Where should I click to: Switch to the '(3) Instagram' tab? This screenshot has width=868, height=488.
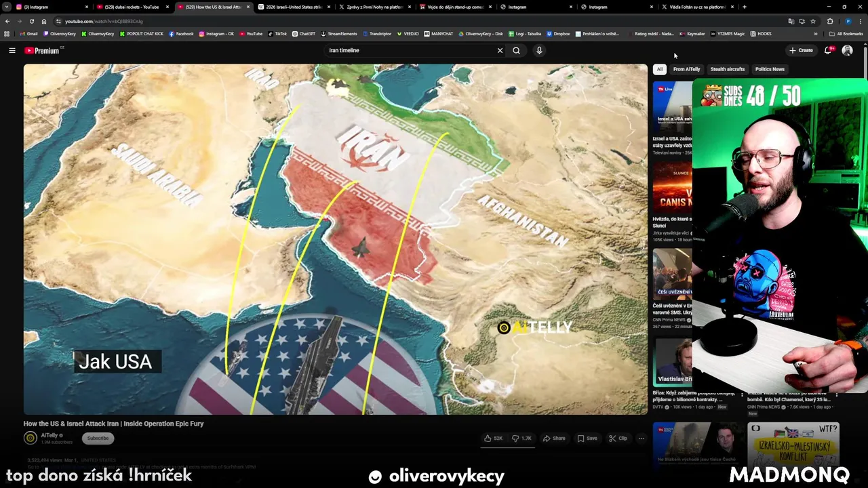(51, 7)
